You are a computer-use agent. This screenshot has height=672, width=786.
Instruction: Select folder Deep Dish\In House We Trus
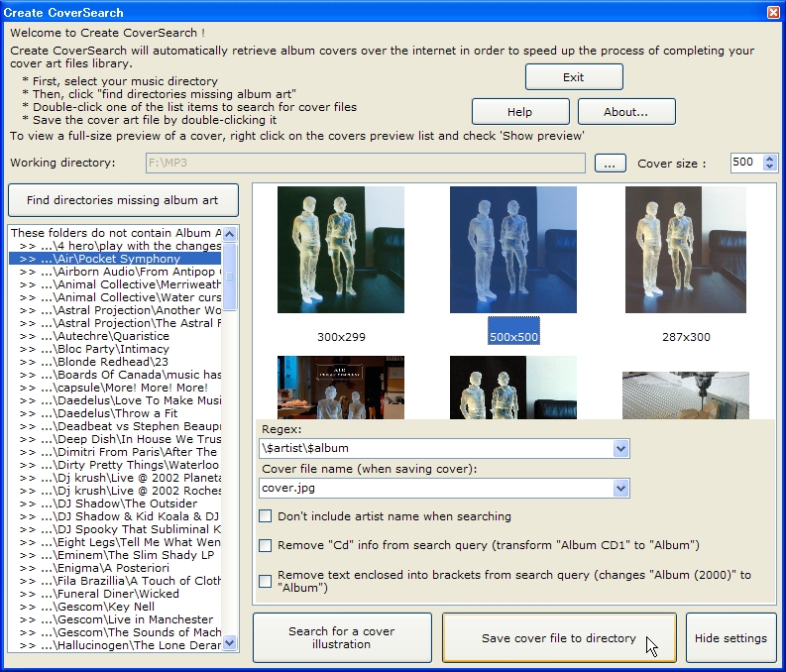coord(115,439)
